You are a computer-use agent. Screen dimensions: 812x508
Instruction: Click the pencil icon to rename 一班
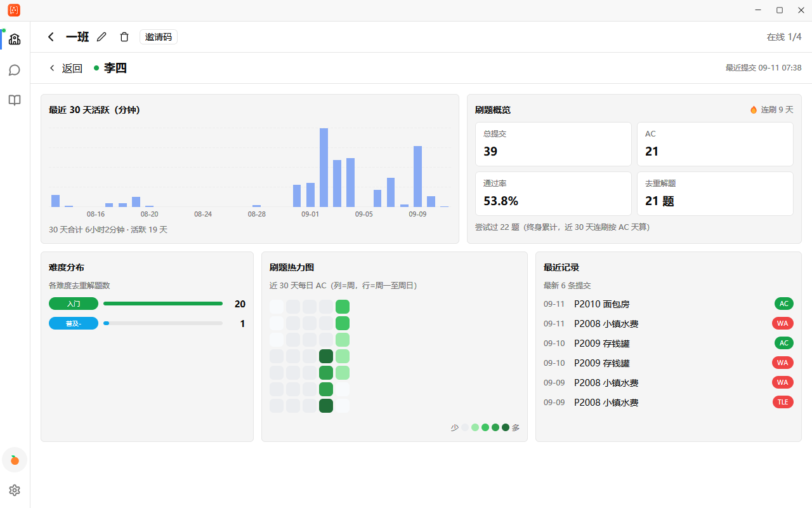point(101,37)
